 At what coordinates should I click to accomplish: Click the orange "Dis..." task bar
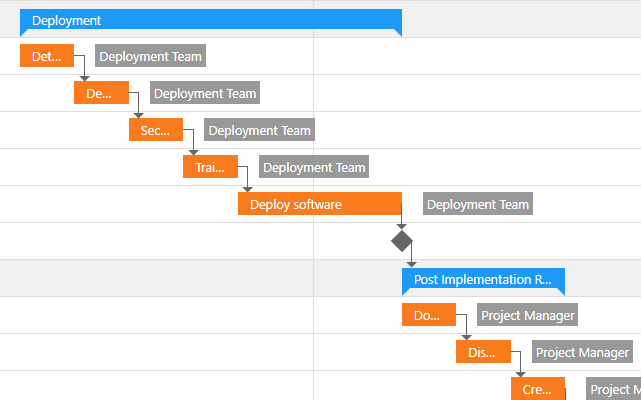coord(483,352)
